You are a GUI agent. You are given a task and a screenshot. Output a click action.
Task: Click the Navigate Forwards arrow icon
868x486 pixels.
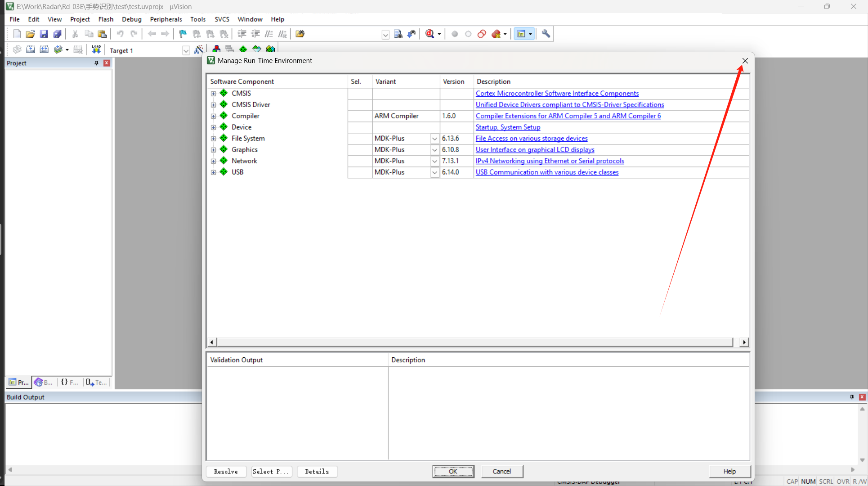165,34
